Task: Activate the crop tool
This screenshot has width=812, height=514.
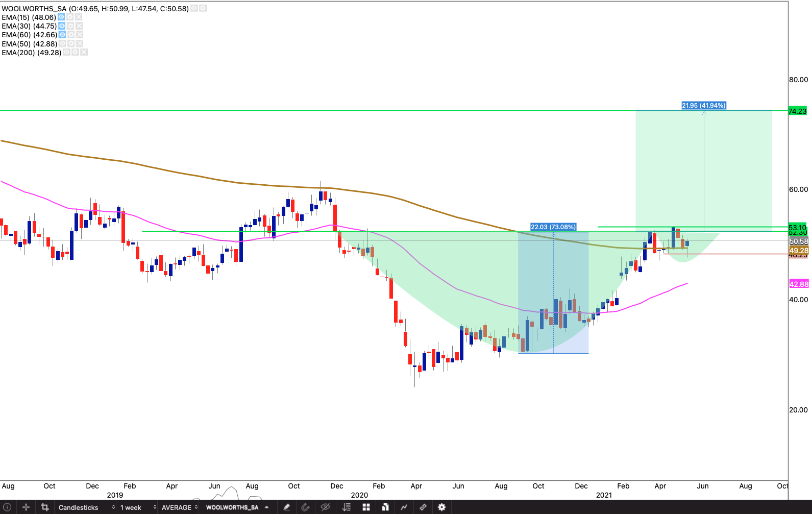Action: point(45,507)
